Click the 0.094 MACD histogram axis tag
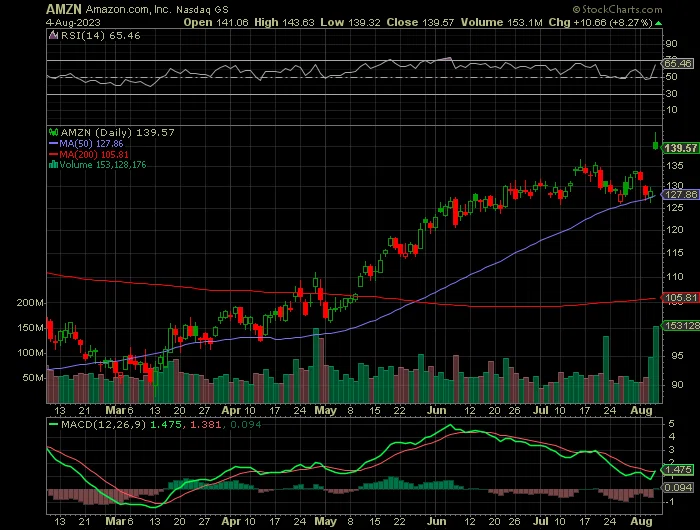700x530 pixels. click(678, 488)
